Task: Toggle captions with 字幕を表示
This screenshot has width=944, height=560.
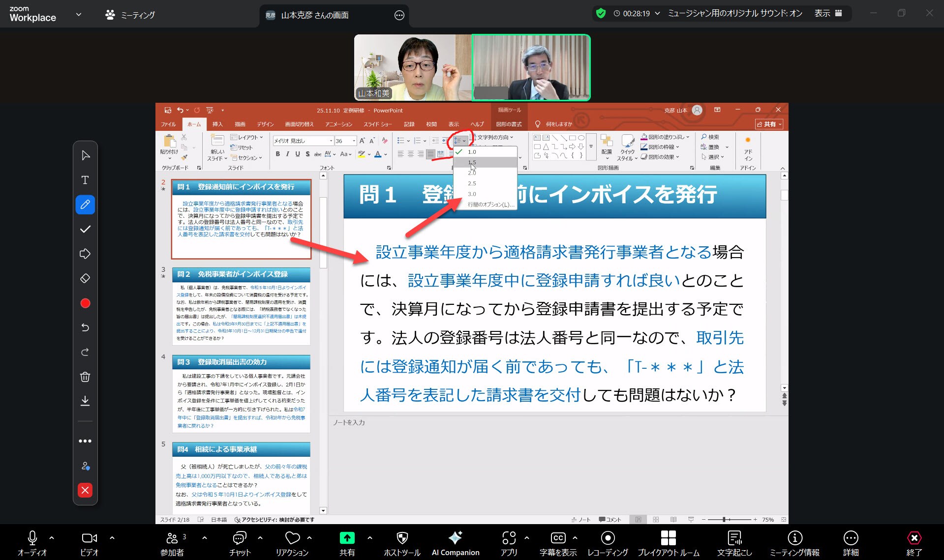Action: click(557, 543)
